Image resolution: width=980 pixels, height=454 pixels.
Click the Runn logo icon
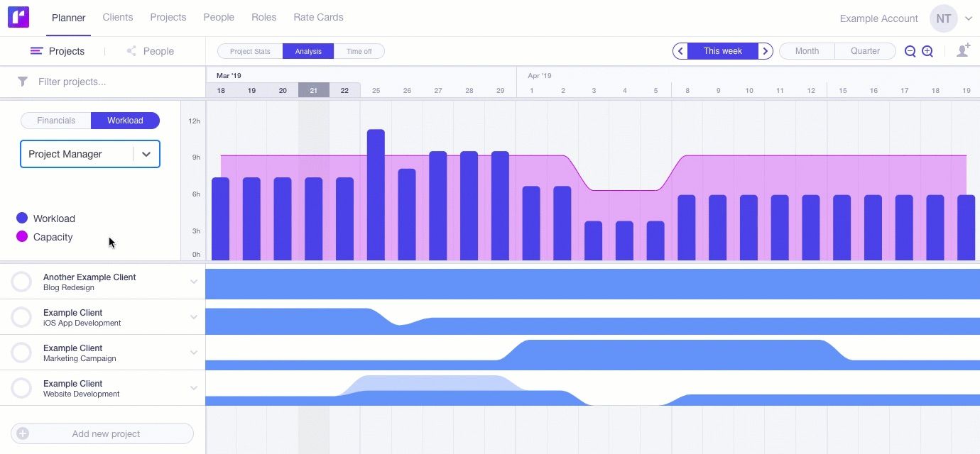click(18, 16)
